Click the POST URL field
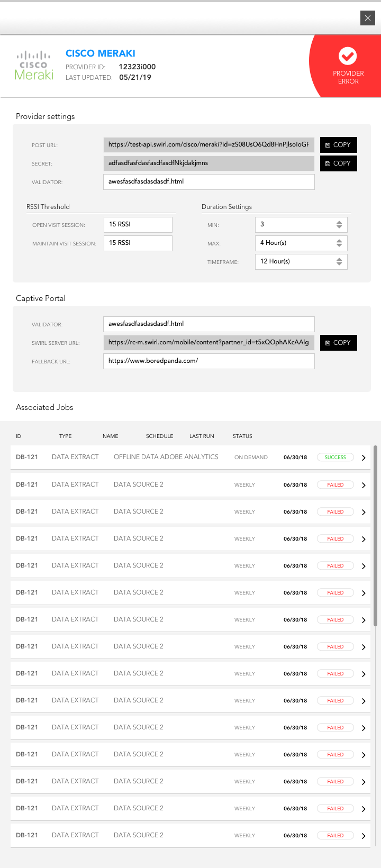The image size is (381, 868). (x=209, y=144)
